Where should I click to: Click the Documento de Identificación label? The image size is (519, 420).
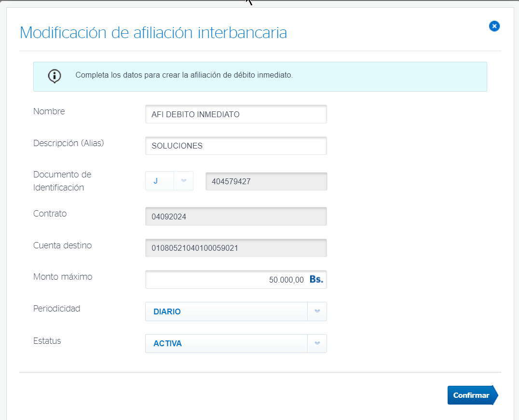click(62, 181)
